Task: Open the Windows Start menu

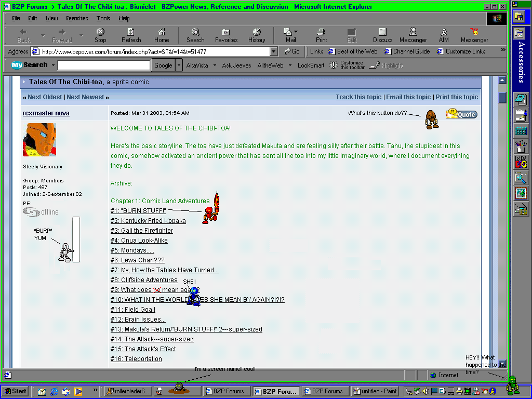Action: pos(15,391)
